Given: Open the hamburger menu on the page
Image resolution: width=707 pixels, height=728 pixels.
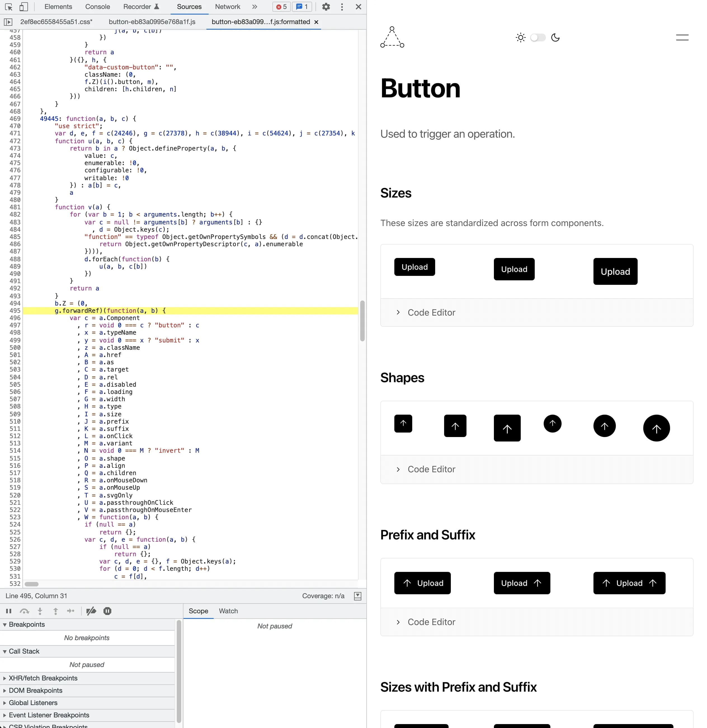Looking at the screenshot, I should (x=682, y=37).
